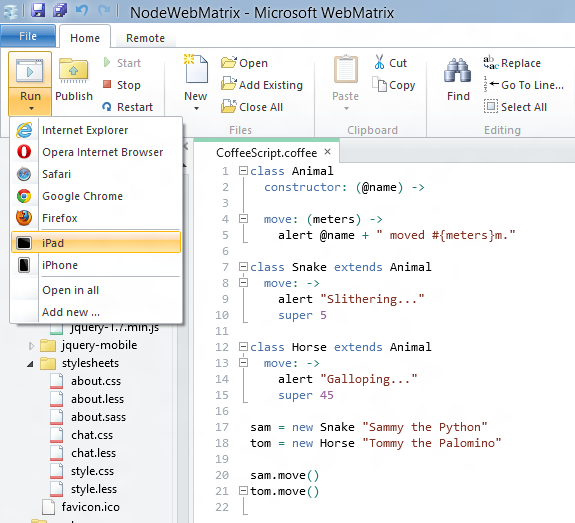575x523 pixels.
Task: Collapse the fold on line 4 move
Action: 243,219
